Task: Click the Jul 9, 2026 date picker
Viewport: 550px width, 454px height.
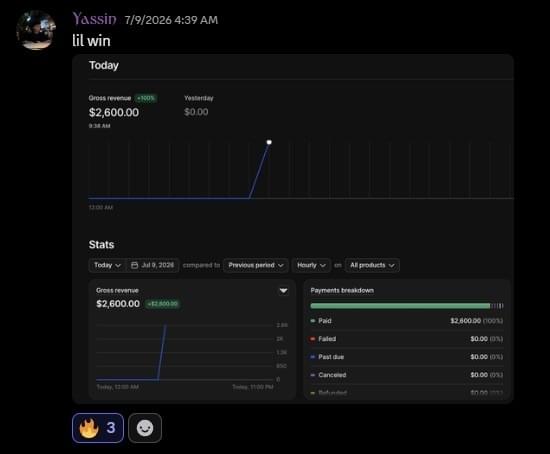Action: pos(153,265)
